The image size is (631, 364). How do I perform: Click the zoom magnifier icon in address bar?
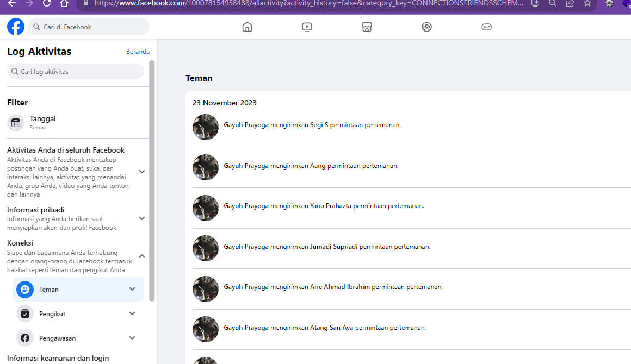pos(553,3)
